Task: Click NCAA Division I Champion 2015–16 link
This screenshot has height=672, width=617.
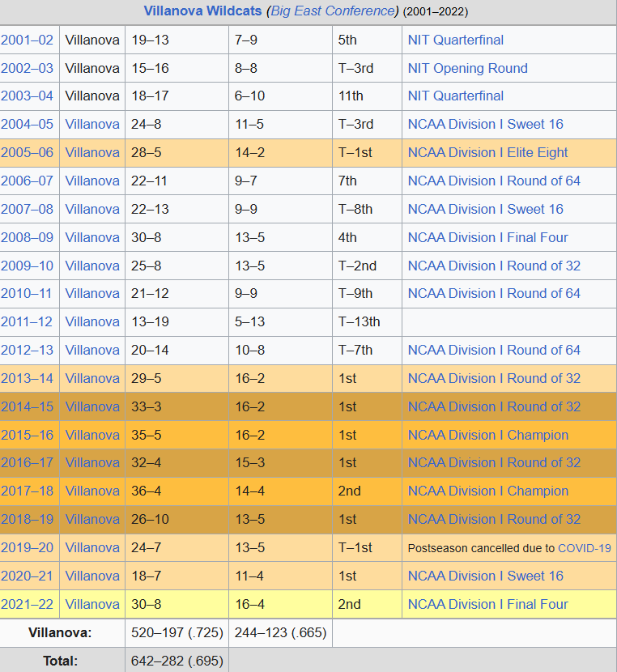Action: tap(487, 435)
